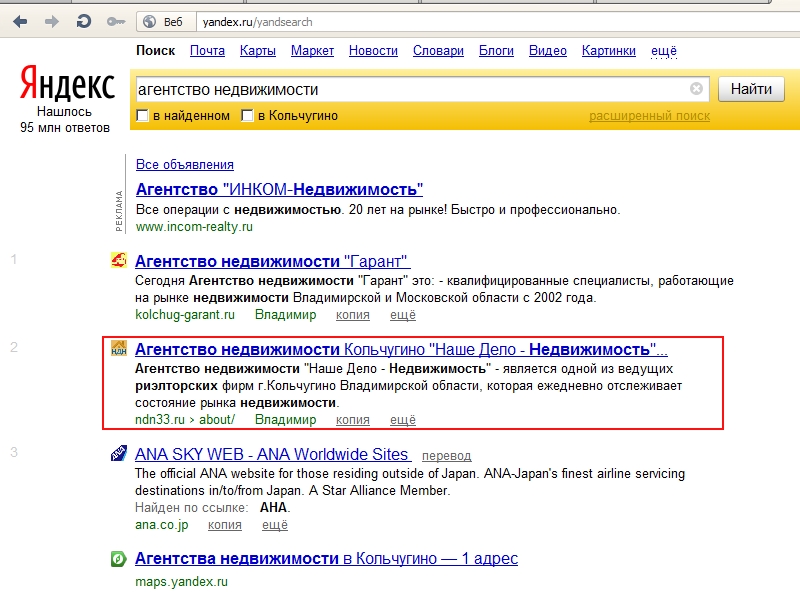Go forward using browser forward arrow

52,22
